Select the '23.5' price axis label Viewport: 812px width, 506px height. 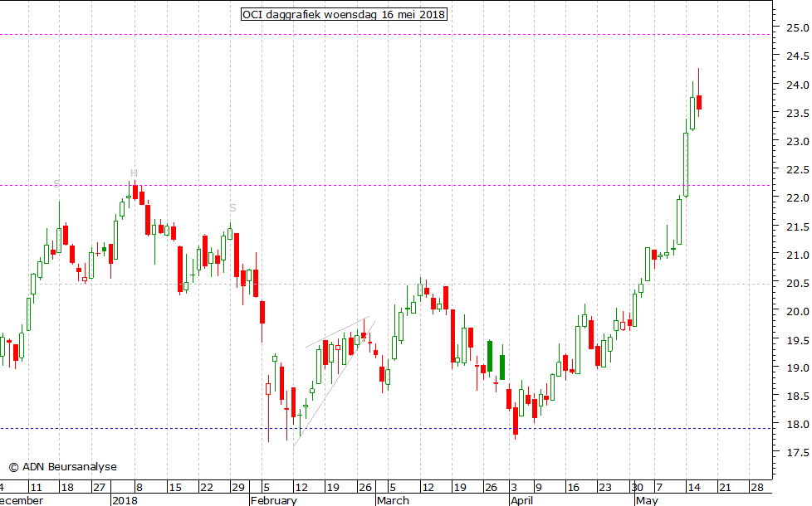[798, 114]
